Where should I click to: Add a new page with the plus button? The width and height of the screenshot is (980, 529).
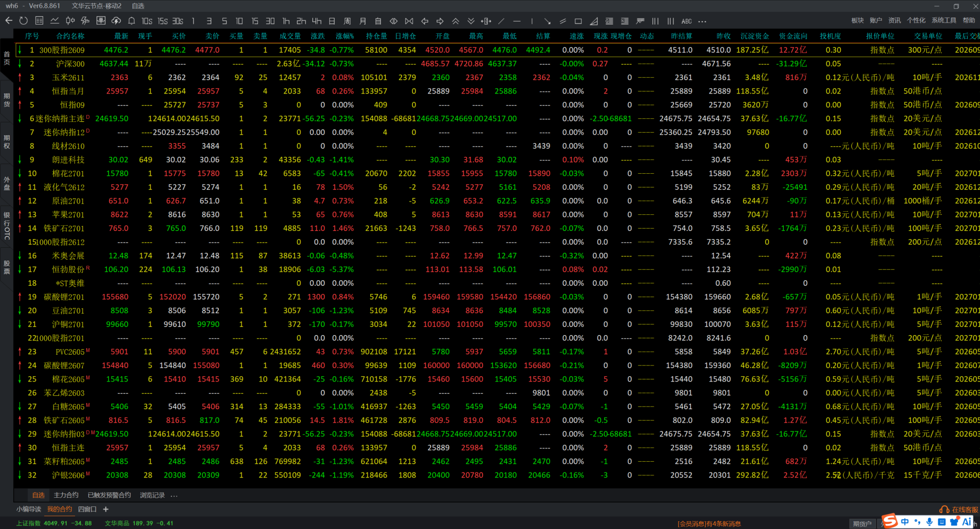click(106, 509)
